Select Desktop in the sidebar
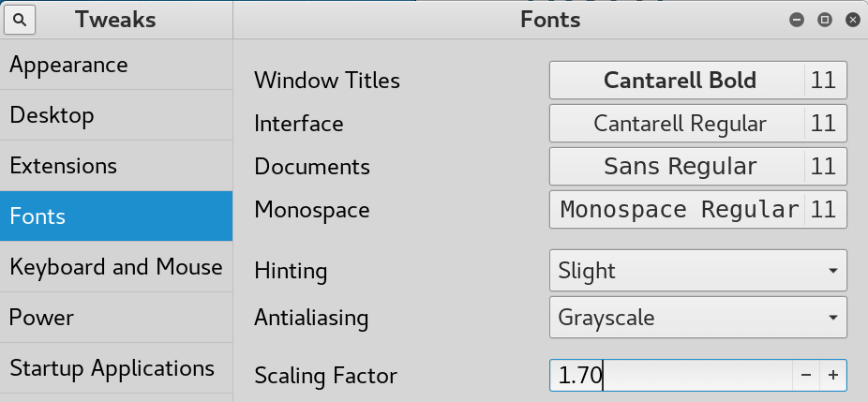 [x=116, y=116]
